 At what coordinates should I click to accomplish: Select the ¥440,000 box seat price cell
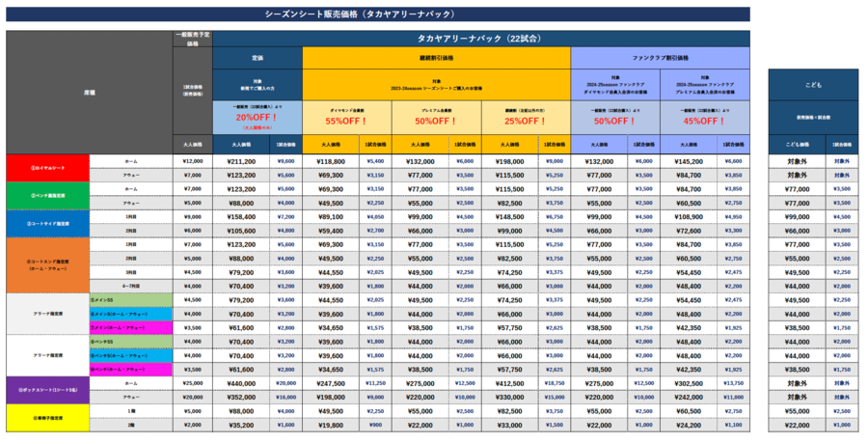(240, 382)
